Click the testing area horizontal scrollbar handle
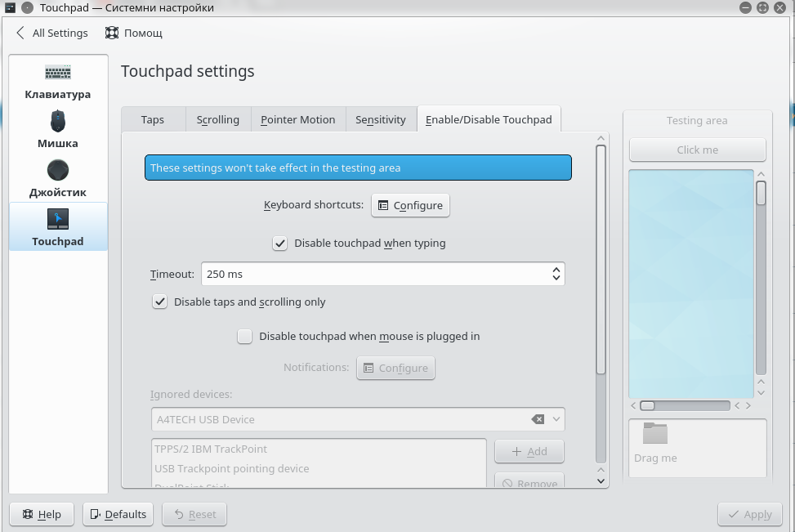The height and width of the screenshot is (532, 795). (647, 405)
